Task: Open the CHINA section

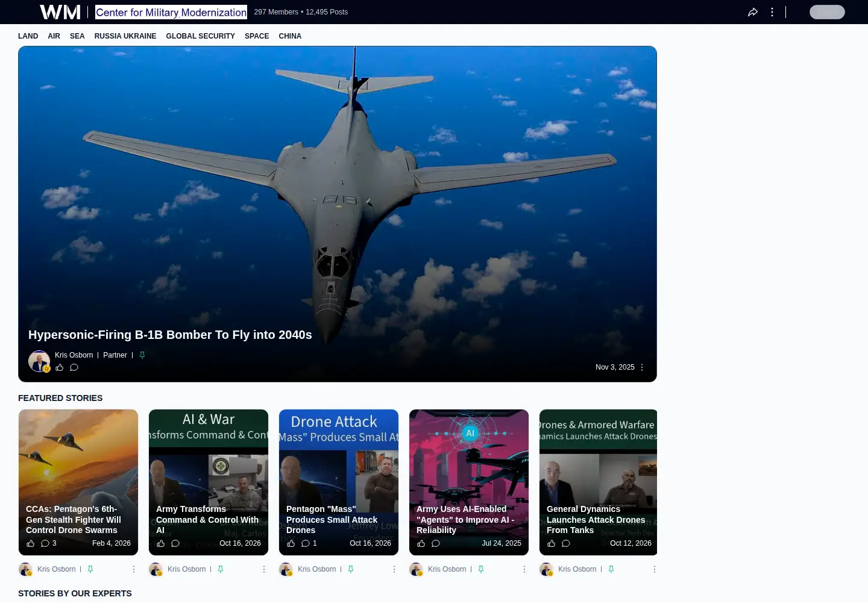Action: point(290,36)
